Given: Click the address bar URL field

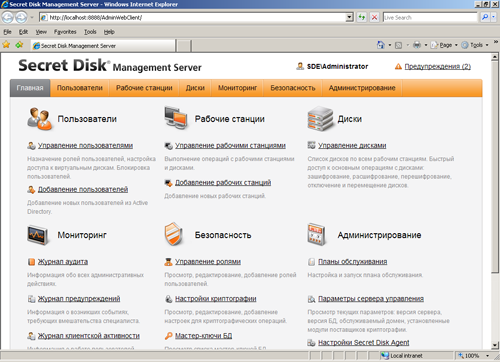Looking at the screenshot, I should (x=197, y=17).
